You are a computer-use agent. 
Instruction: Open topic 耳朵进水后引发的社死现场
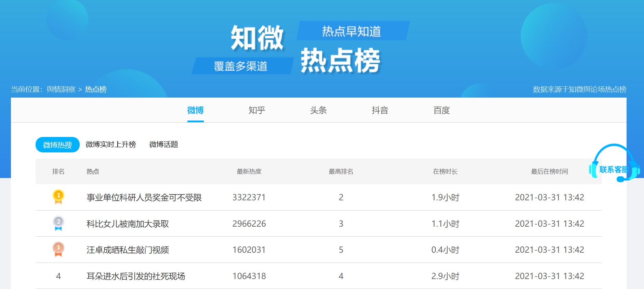click(x=136, y=276)
